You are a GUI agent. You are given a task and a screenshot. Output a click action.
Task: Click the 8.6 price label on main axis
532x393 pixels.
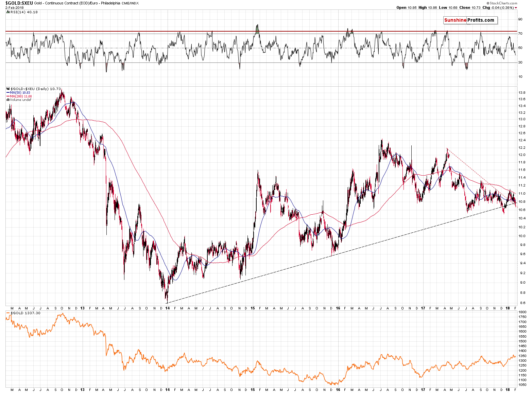tap(522, 303)
